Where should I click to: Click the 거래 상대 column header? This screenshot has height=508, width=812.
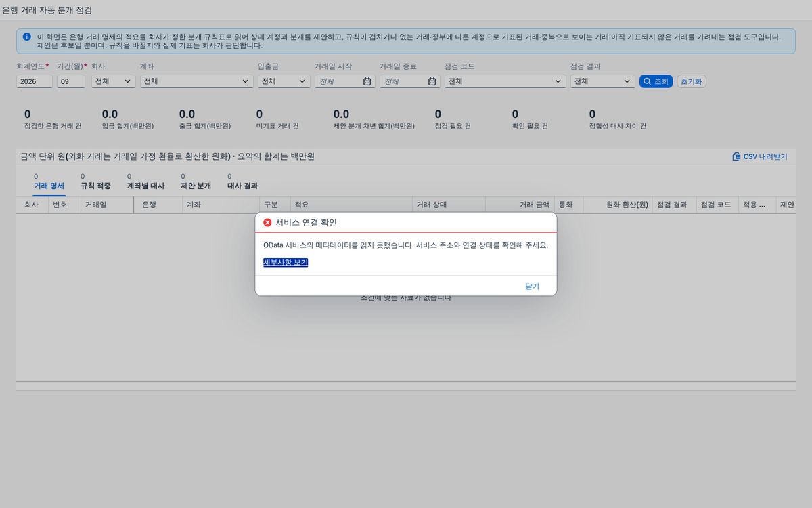[449, 205]
